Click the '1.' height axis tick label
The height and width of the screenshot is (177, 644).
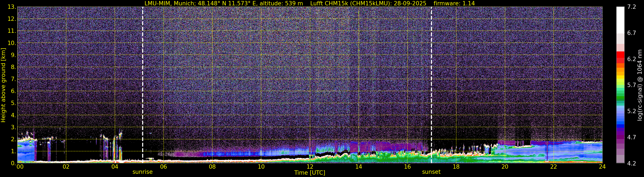click(x=13, y=151)
